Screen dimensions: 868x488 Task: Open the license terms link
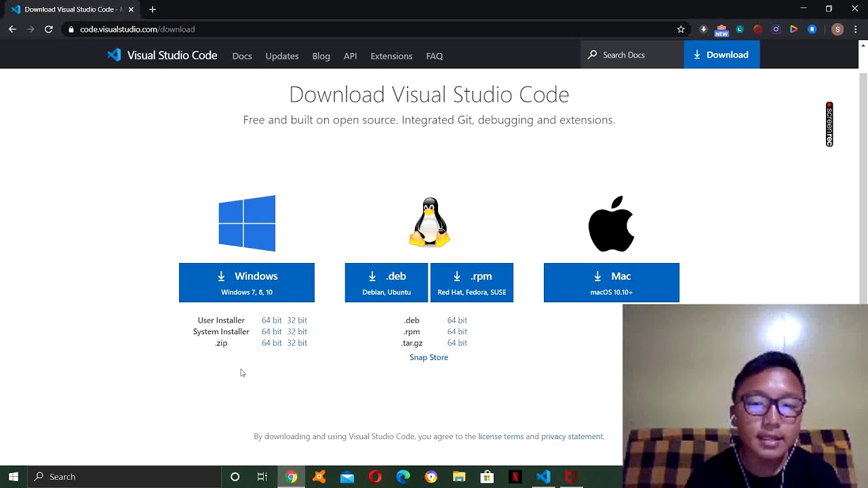500,436
